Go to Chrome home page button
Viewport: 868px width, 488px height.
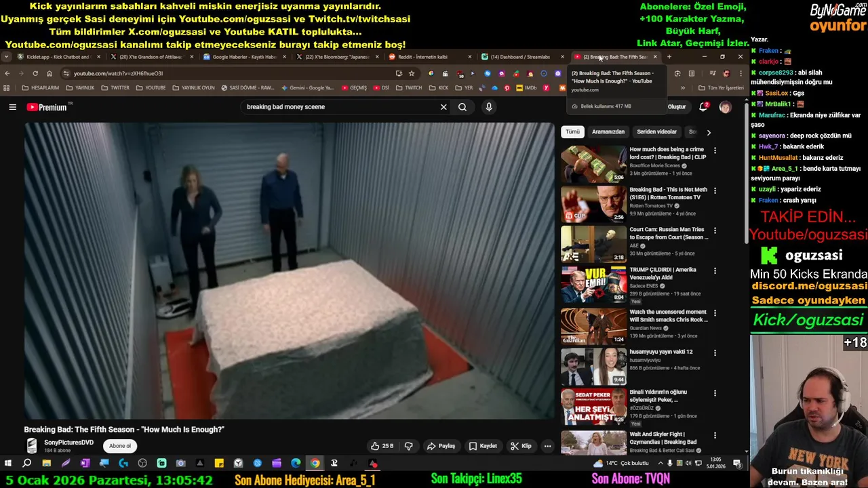(50, 73)
